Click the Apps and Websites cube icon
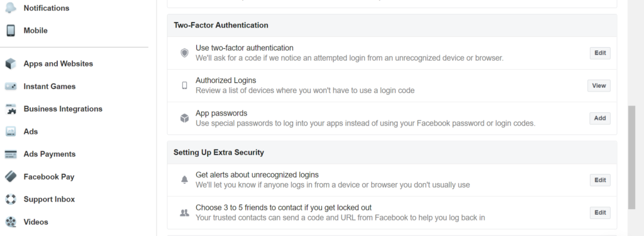Image resolution: width=644 pixels, height=236 pixels. [11, 63]
